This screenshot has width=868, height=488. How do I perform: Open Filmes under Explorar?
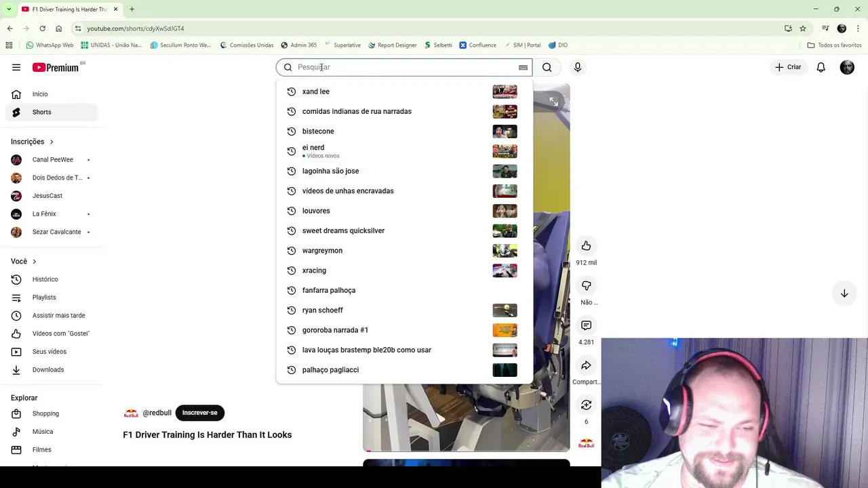click(52, 450)
